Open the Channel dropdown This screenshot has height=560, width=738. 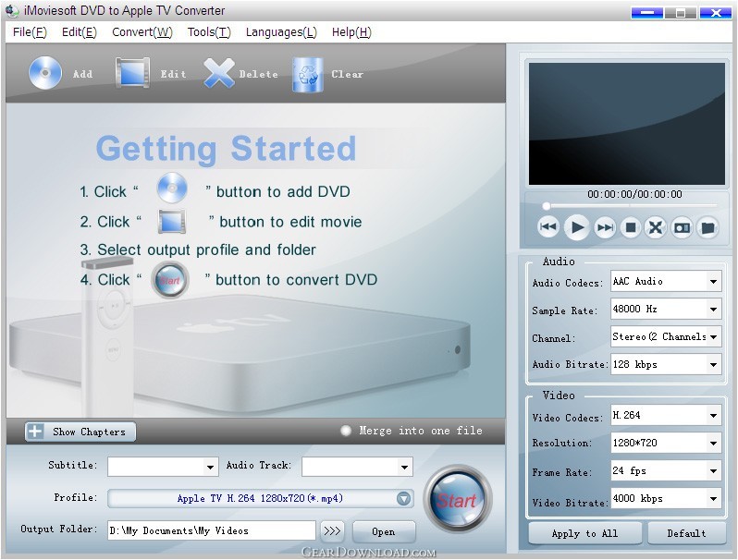(713, 337)
